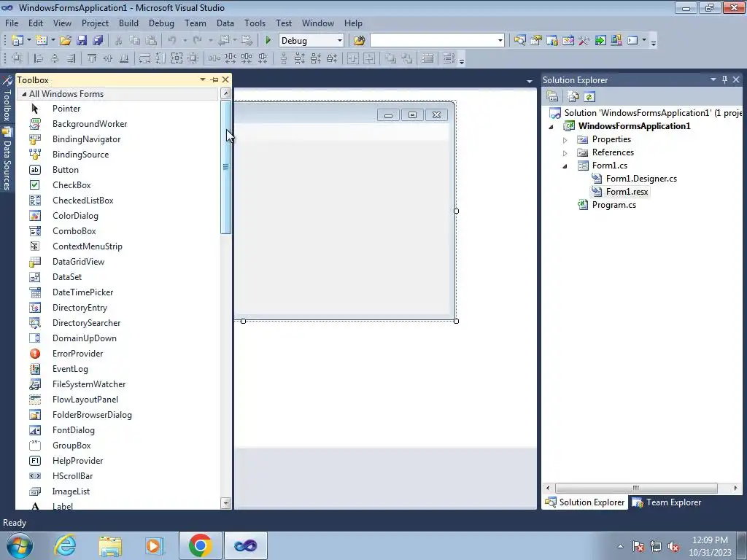747x560 pixels.
Task: Expand the References node in Solution Explorer
Action: (565, 153)
